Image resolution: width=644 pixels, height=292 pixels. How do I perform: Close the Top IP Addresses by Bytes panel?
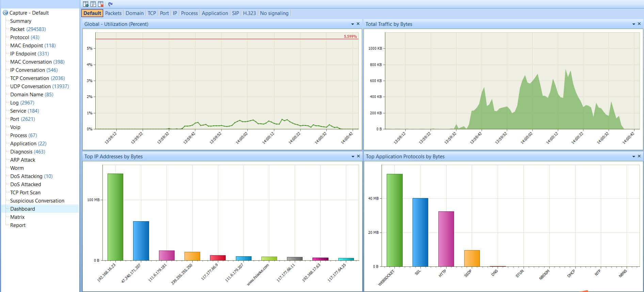pyautogui.click(x=358, y=156)
